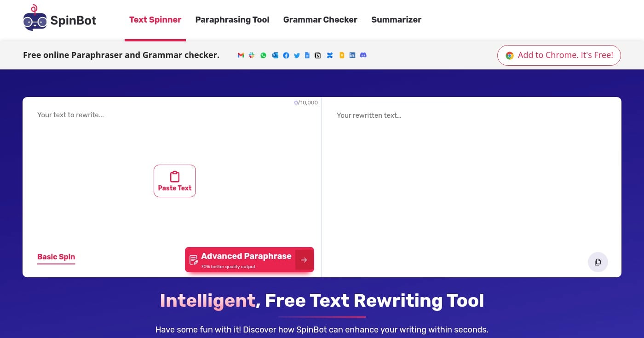Click the Gmail icon
This screenshot has height=338, width=644.
click(241, 55)
